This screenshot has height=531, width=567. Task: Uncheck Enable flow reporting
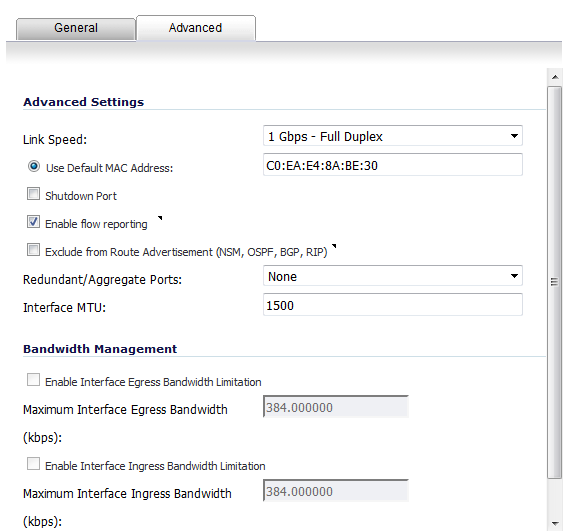34,222
